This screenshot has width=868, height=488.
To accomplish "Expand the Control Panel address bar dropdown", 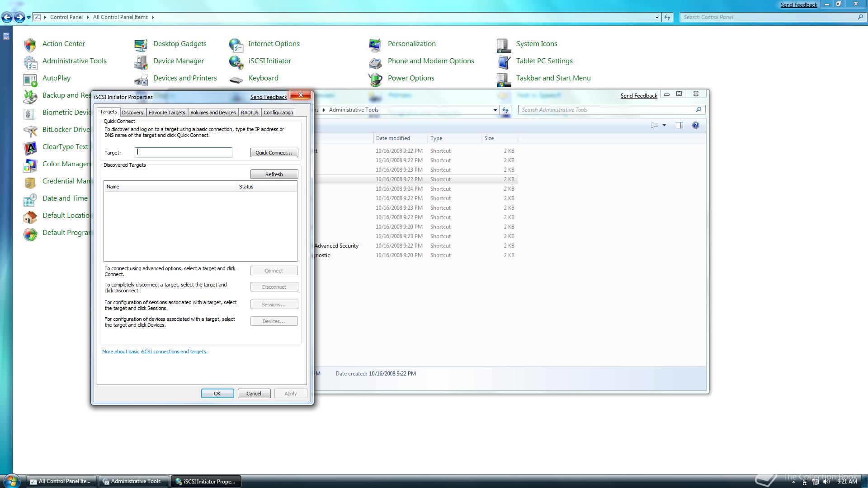I will [x=656, y=17].
